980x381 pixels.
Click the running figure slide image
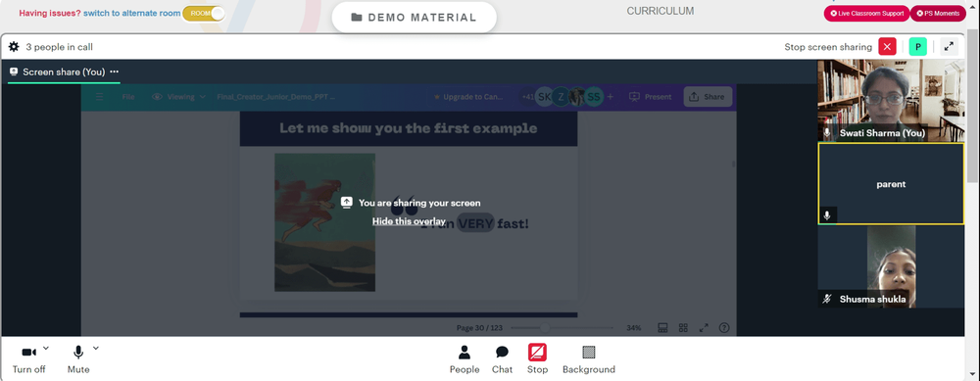pos(325,222)
